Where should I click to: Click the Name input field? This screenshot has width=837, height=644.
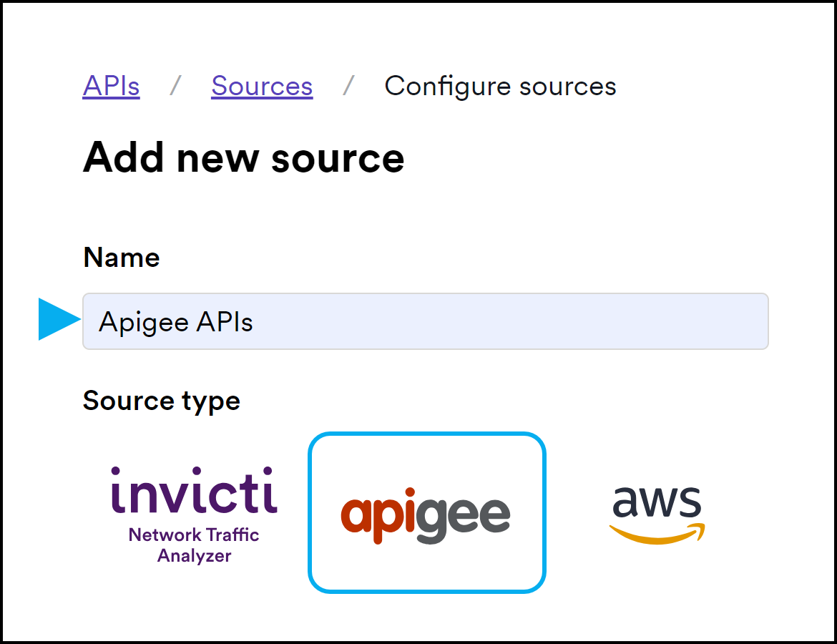(x=426, y=321)
